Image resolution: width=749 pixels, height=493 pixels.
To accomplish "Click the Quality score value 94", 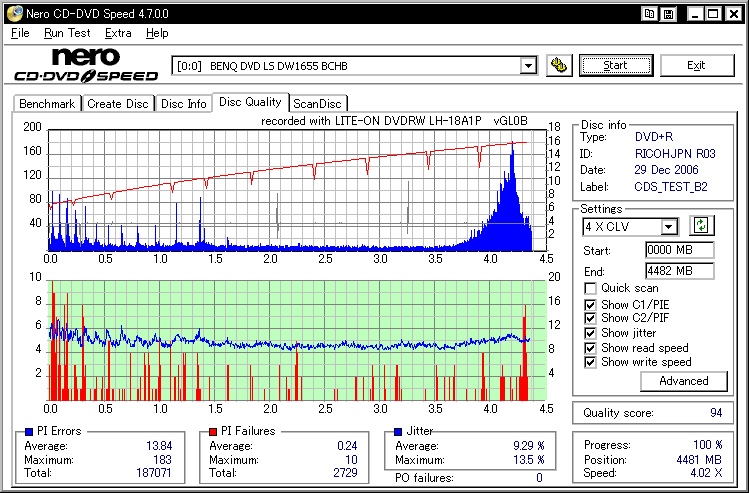I will pyautogui.click(x=716, y=413).
